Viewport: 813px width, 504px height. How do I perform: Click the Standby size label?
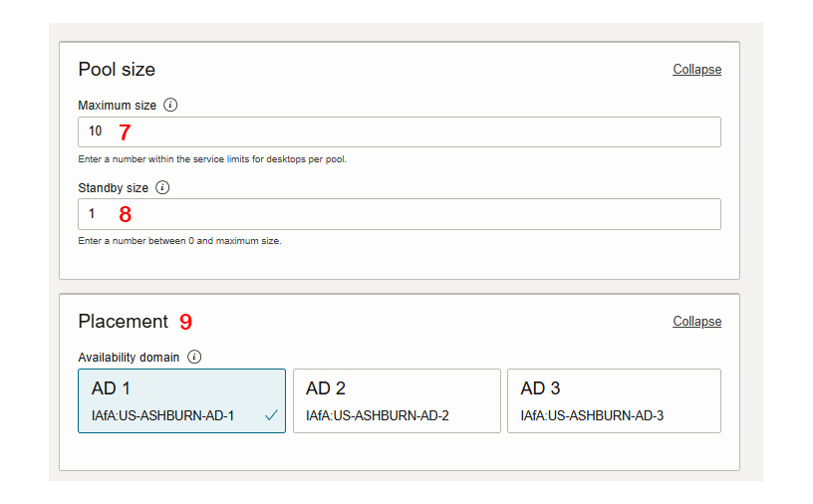pos(113,187)
